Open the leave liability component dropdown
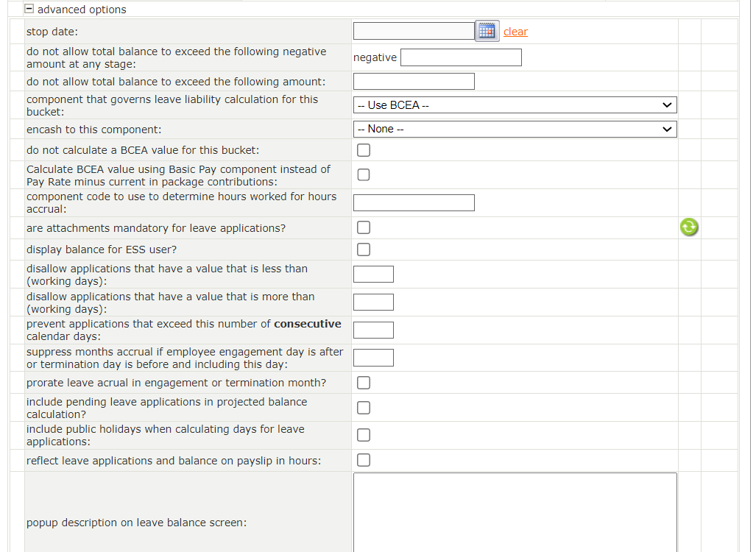The image size is (756, 552). click(x=515, y=105)
